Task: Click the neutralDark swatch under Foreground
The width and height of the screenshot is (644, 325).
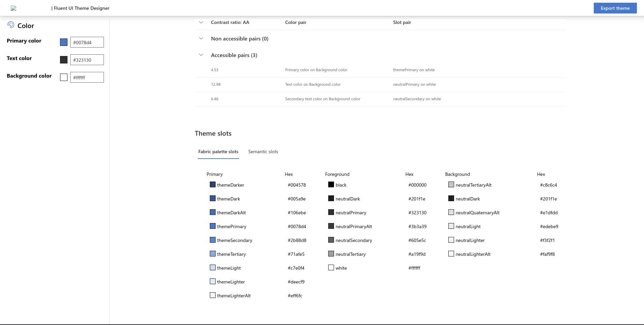Action: pyautogui.click(x=331, y=198)
